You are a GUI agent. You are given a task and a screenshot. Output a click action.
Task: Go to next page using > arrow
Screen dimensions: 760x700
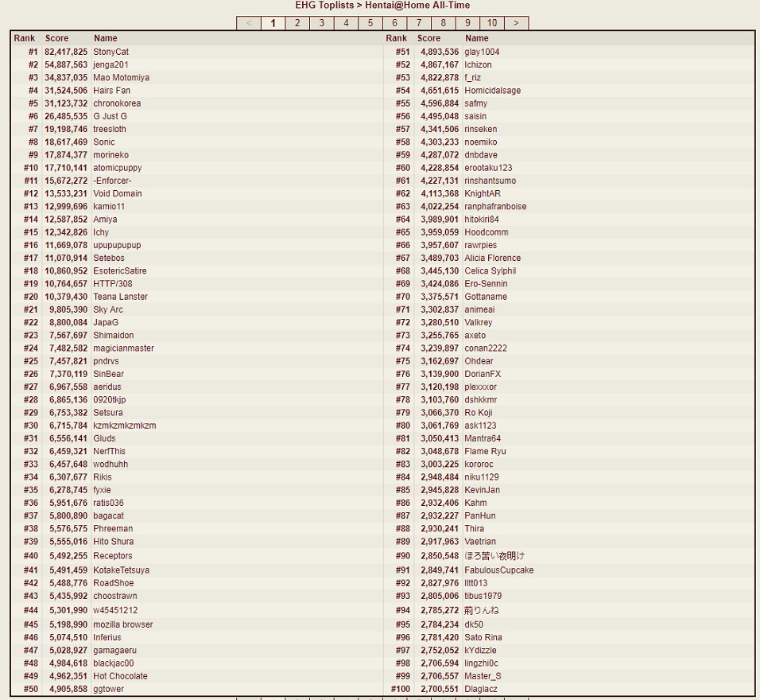516,23
